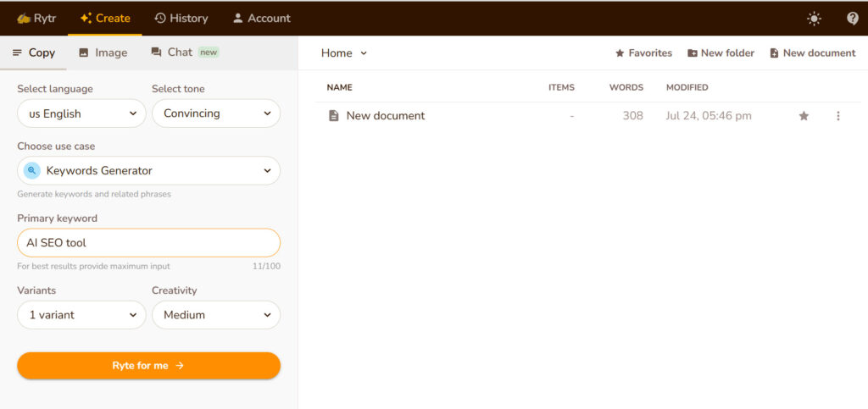Open the Rytr home logo

tap(36, 19)
